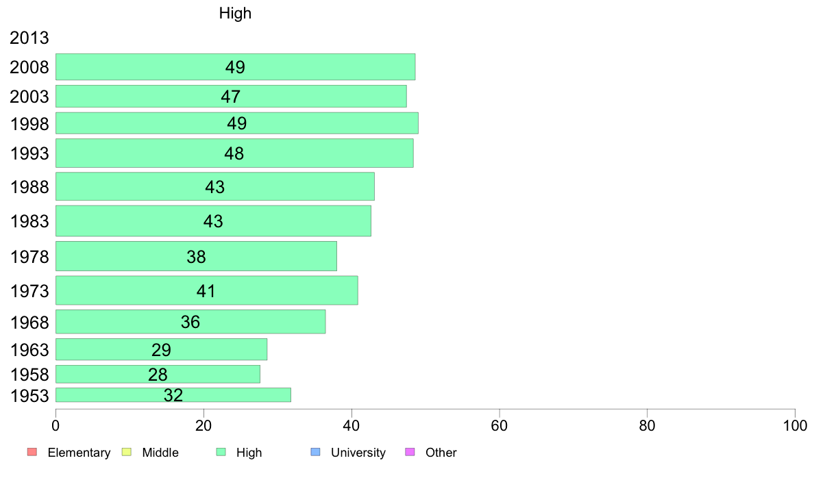Select the 1958 bar labeled 28
The image size is (814, 504).
coord(158,375)
